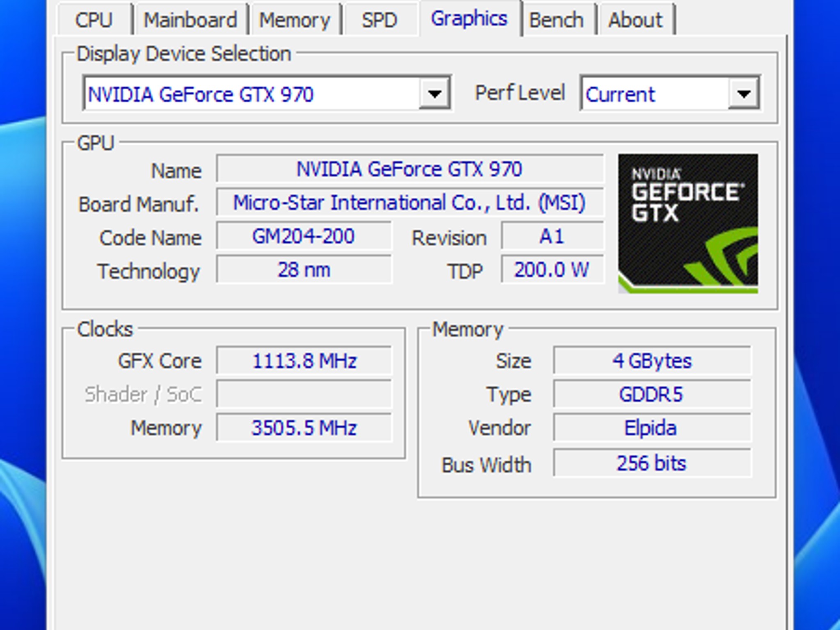Click the Memory clock 3505.5 MHz value
Image resolution: width=840 pixels, height=630 pixels.
(x=304, y=428)
